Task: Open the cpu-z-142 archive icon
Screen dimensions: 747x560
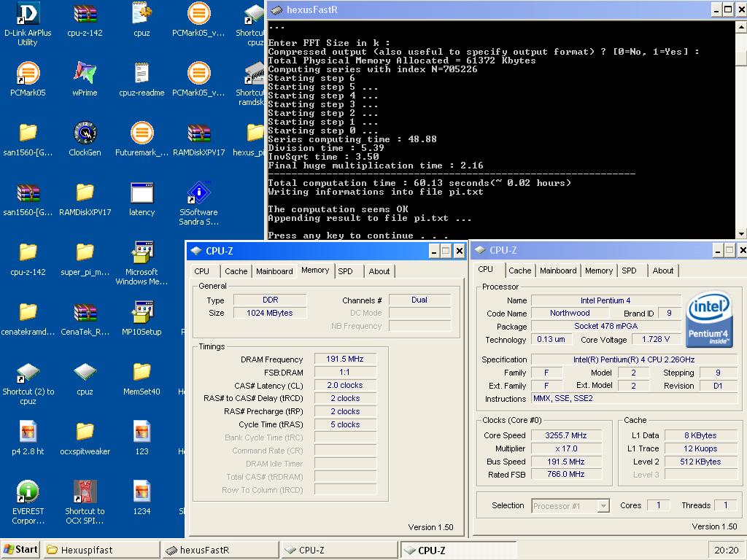Action: (x=85, y=13)
